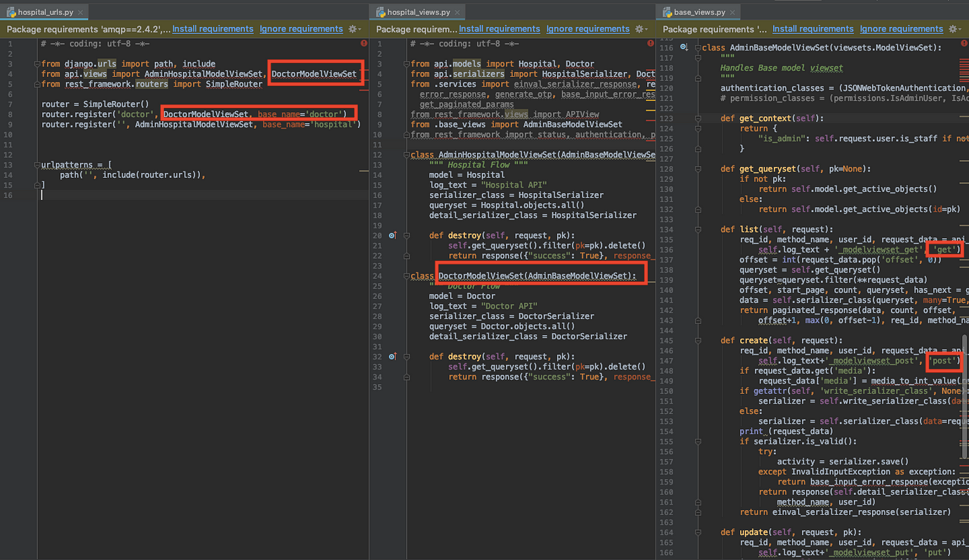Image resolution: width=969 pixels, height=560 pixels.
Task: Collapse the create method fold on line 145
Action: tap(698, 340)
